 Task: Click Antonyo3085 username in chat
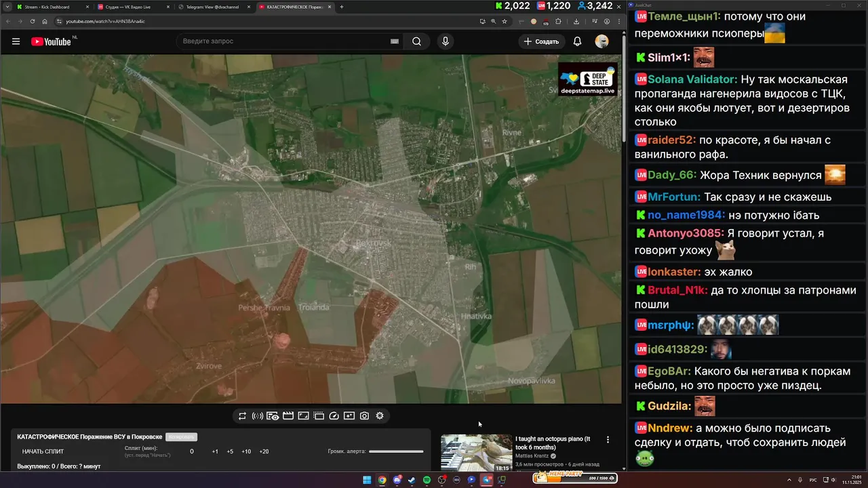click(686, 233)
